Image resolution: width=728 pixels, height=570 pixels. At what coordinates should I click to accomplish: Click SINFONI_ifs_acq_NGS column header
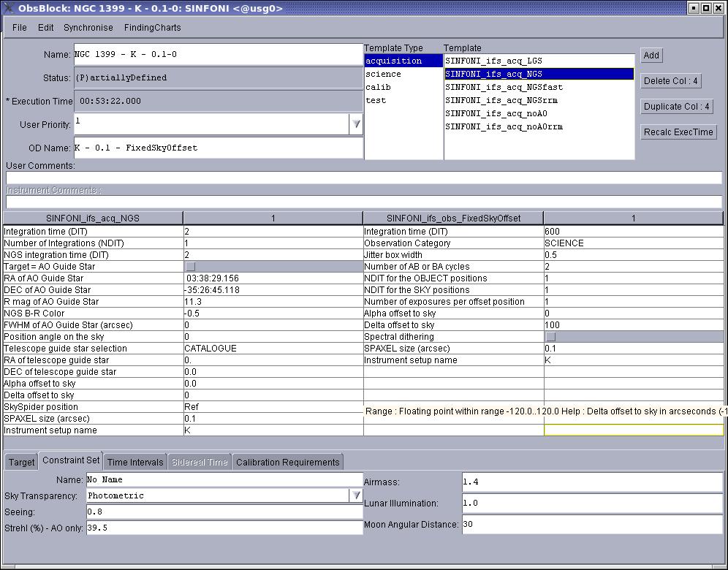(93, 218)
